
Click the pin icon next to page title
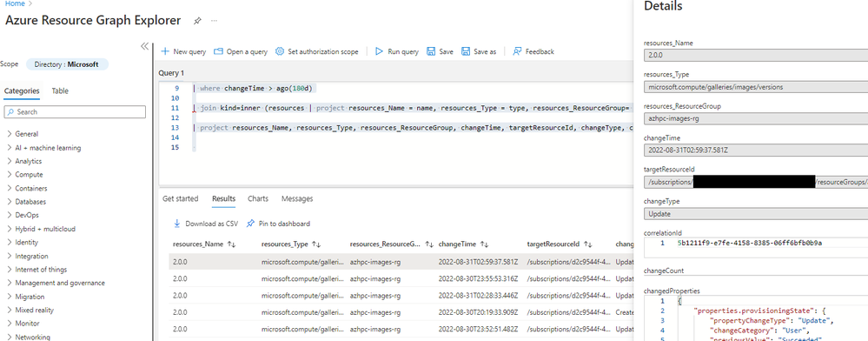click(197, 21)
